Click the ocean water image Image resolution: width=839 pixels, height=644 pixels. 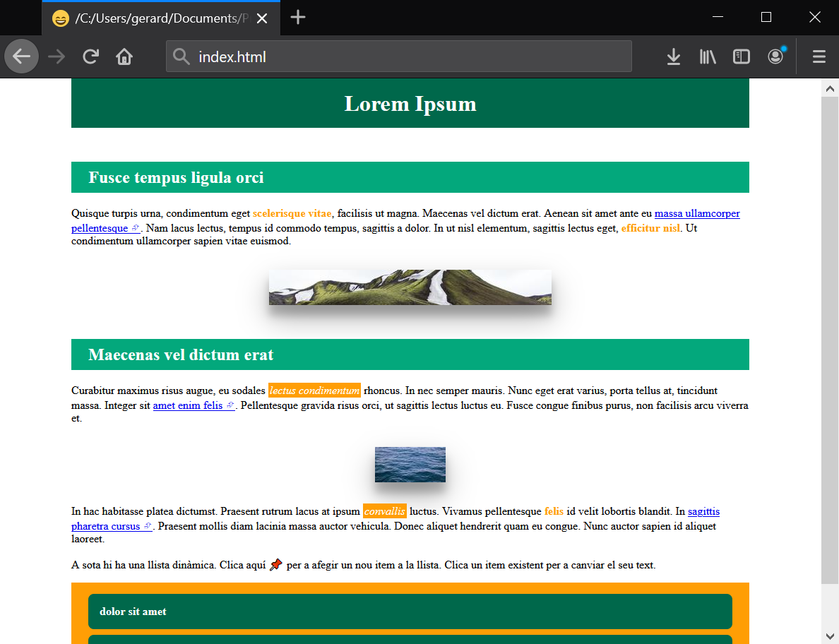point(410,465)
